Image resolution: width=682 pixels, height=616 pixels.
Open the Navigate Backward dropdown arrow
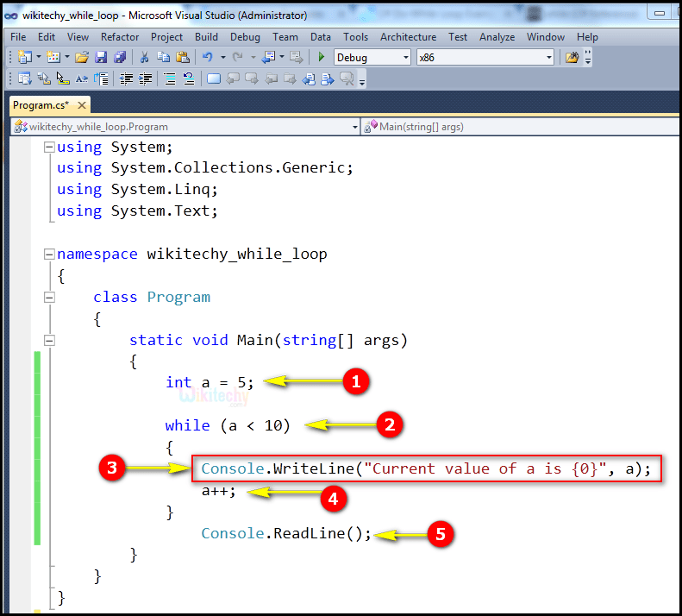pyautogui.click(x=282, y=57)
